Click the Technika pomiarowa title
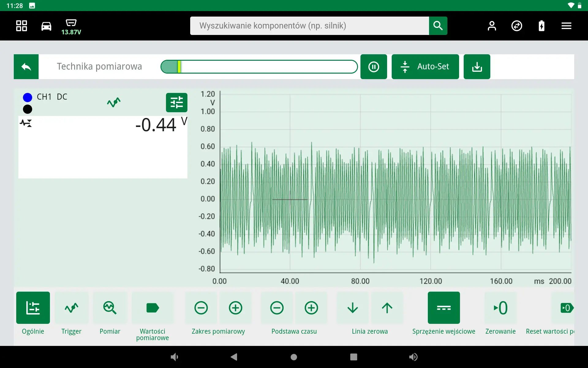 pyautogui.click(x=100, y=67)
